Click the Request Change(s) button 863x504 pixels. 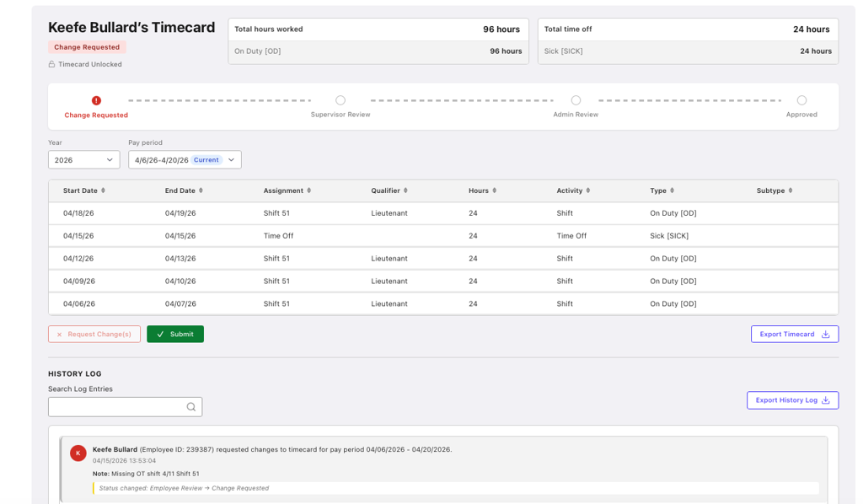(94, 334)
